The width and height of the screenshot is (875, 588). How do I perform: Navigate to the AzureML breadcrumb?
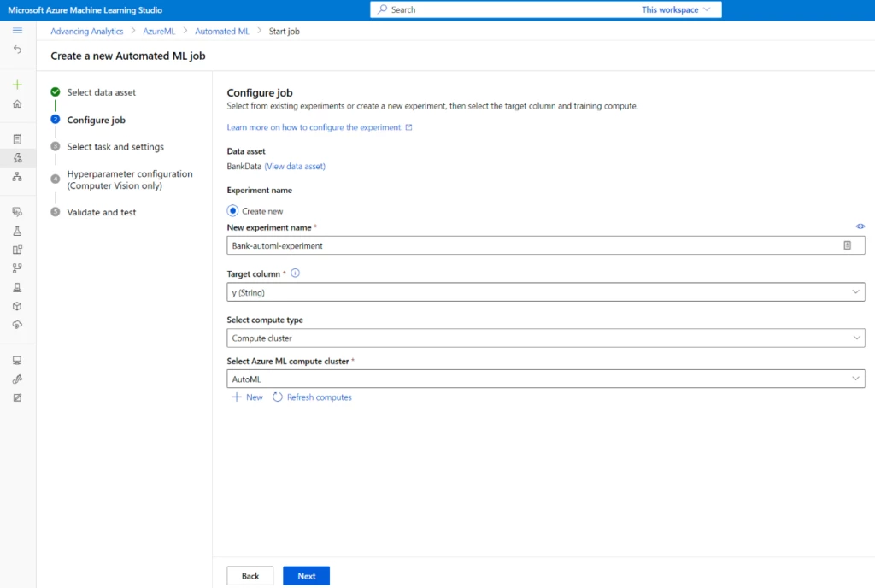pyautogui.click(x=159, y=31)
